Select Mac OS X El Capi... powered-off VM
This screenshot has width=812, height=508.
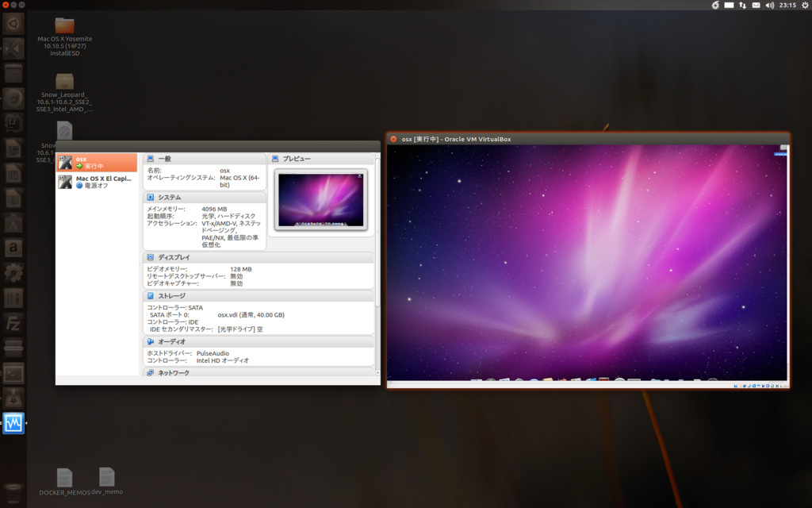(97, 182)
